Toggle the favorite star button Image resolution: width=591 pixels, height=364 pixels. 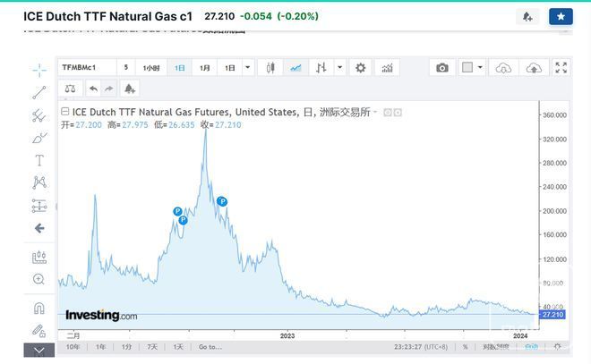tap(561, 16)
